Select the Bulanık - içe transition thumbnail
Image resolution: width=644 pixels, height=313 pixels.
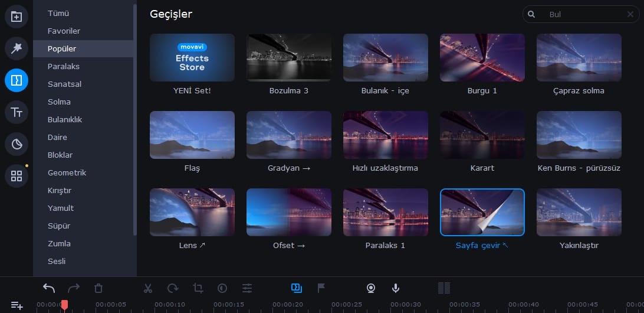point(385,58)
